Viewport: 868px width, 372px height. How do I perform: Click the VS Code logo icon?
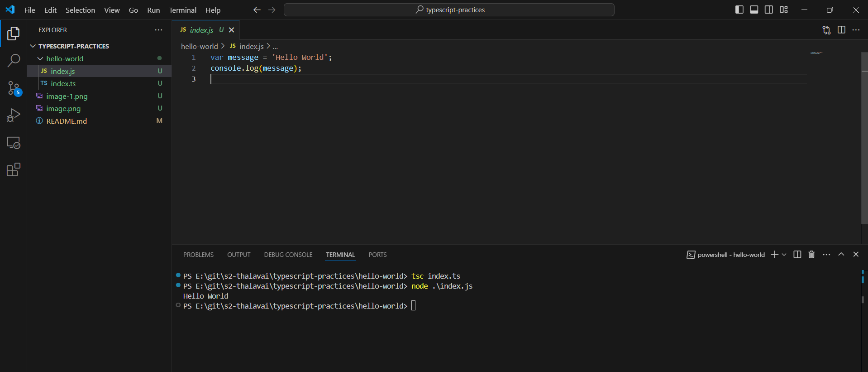pyautogui.click(x=10, y=10)
